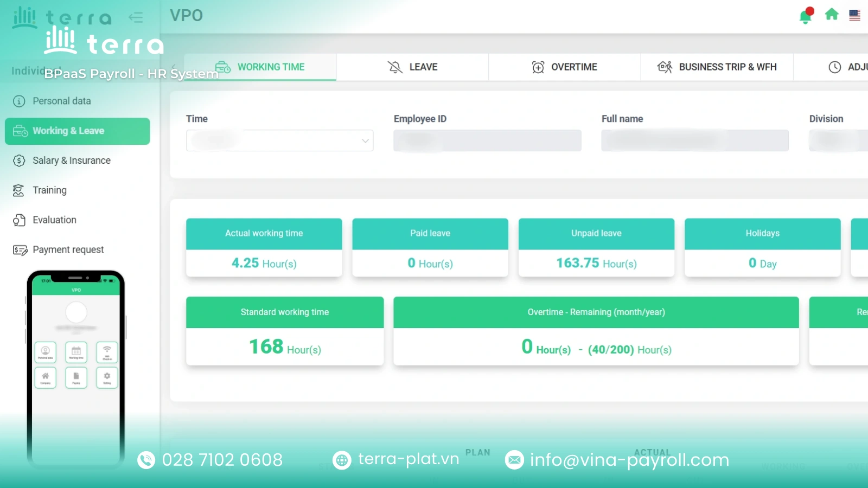Click the Standard working time card
This screenshot has width=868, height=488.
pos(285,331)
